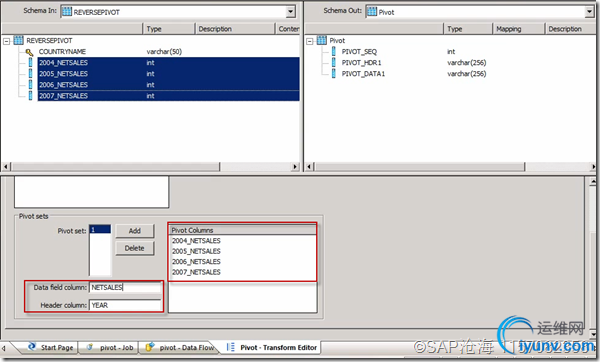Screen dimensions: 600x362
Task: Click the Start Page tab icon
Action: coord(32,346)
